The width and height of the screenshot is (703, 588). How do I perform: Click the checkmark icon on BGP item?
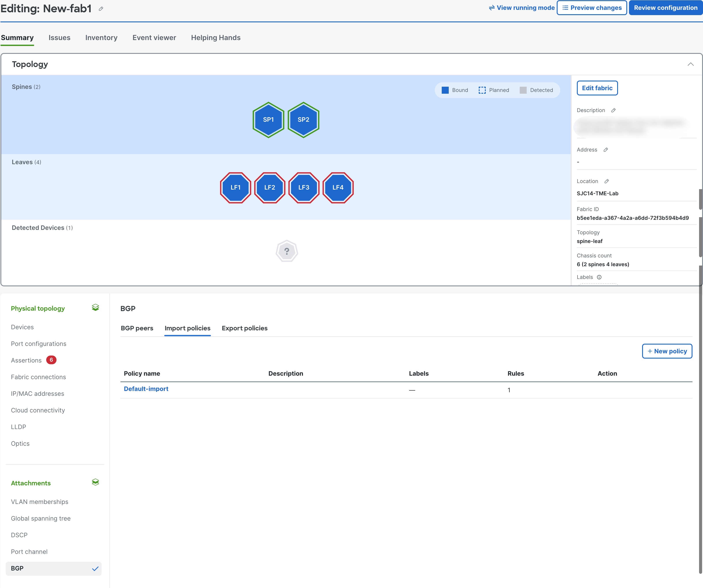click(95, 569)
